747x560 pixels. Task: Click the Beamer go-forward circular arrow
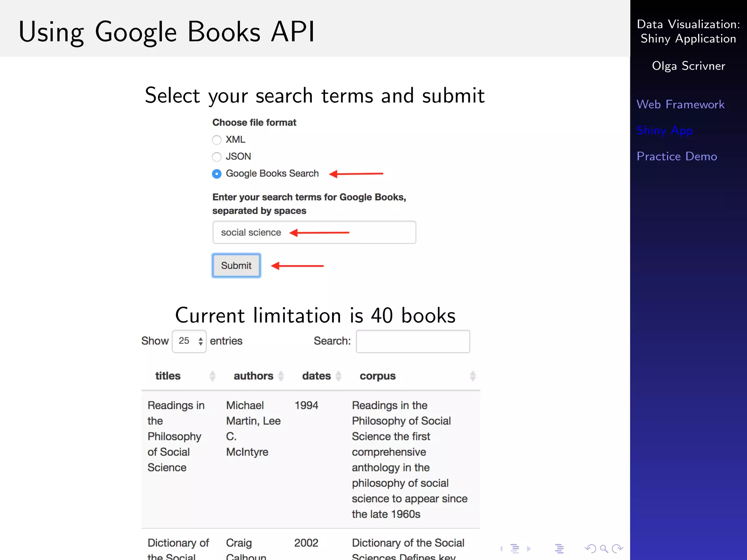tap(618, 549)
